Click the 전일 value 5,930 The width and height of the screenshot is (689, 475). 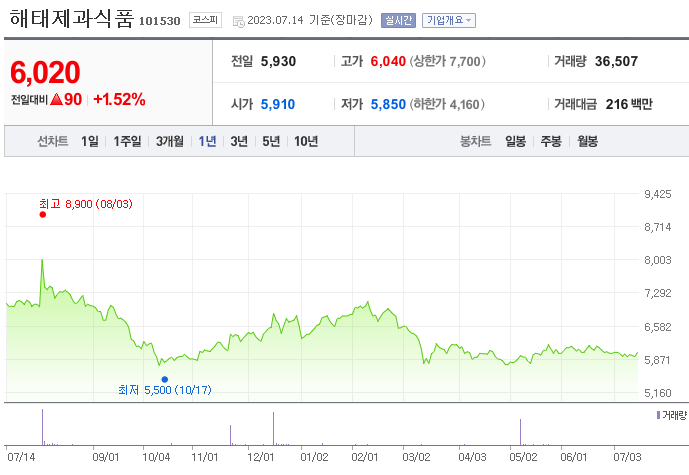point(278,61)
